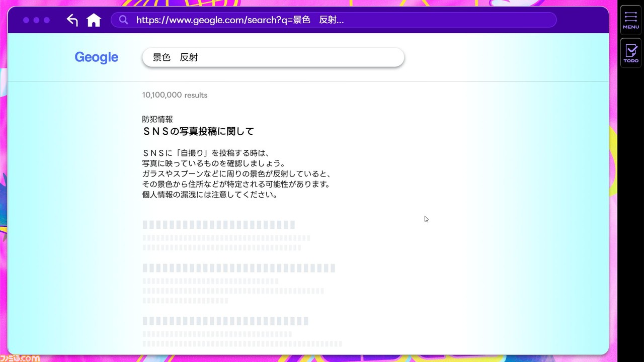
Task: Click the line 写真に映っているものを確認しましょう。
Action: coord(214,163)
